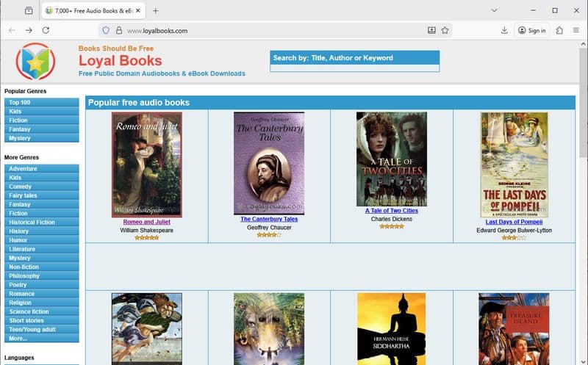Viewport: 588px width, 365px height.
Task: Reload the page with refresh icon
Action: [46, 30]
